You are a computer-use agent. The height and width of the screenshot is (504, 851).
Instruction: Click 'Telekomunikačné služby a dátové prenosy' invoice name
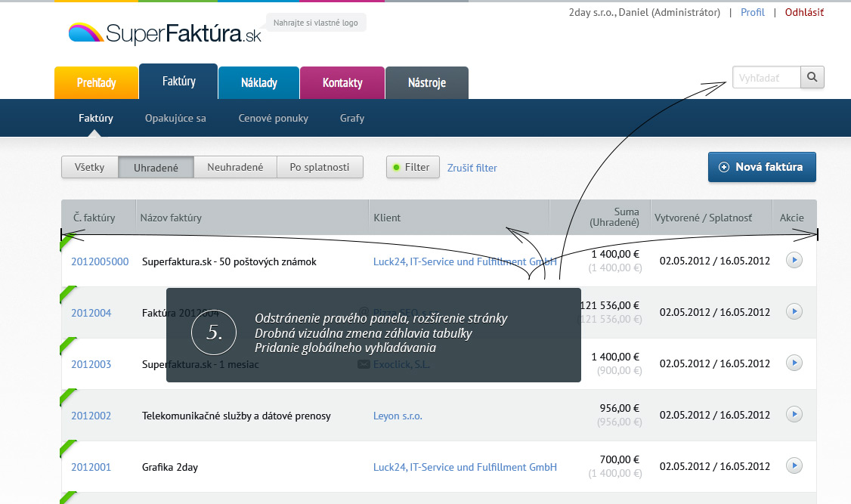(x=236, y=416)
